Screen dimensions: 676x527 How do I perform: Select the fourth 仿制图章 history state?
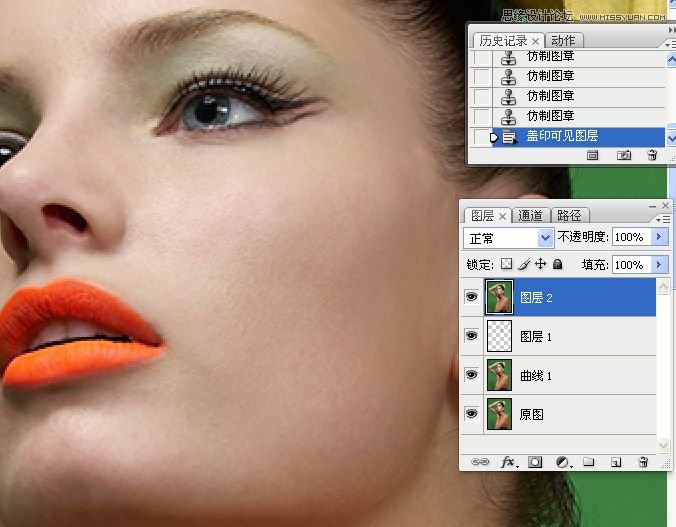(x=579, y=116)
